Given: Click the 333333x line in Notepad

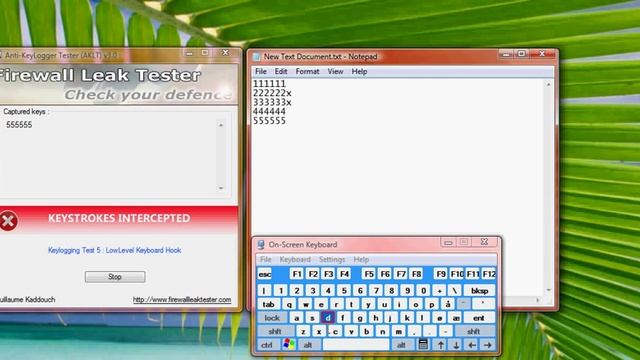Looking at the screenshot, I should [x=272, y=102].
